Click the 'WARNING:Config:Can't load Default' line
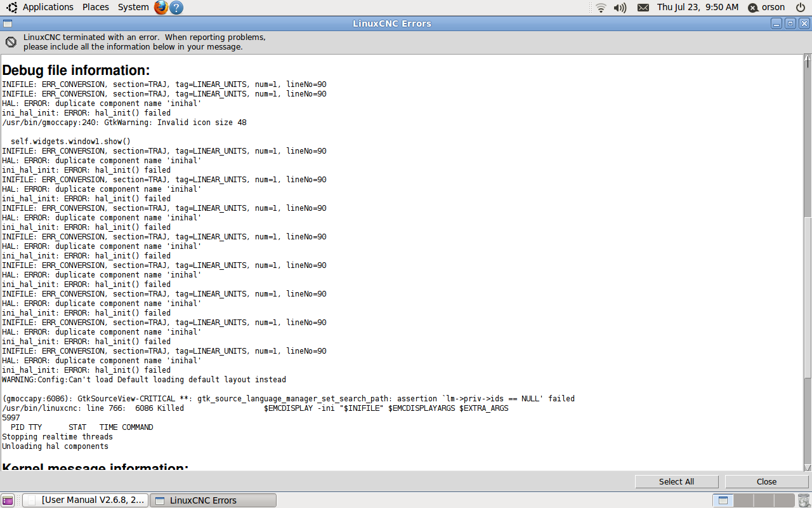 click(144, 380)
